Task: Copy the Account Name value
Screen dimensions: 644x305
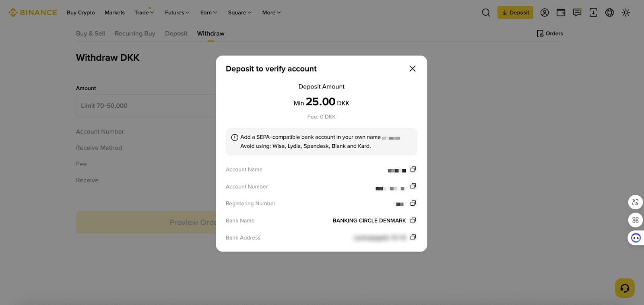Action: click(413, 169)
